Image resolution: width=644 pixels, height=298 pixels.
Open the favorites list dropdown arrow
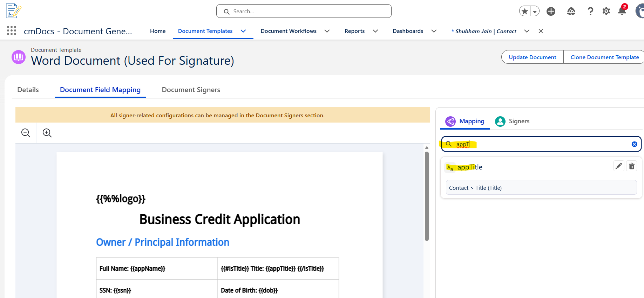(x=535, y=11)
